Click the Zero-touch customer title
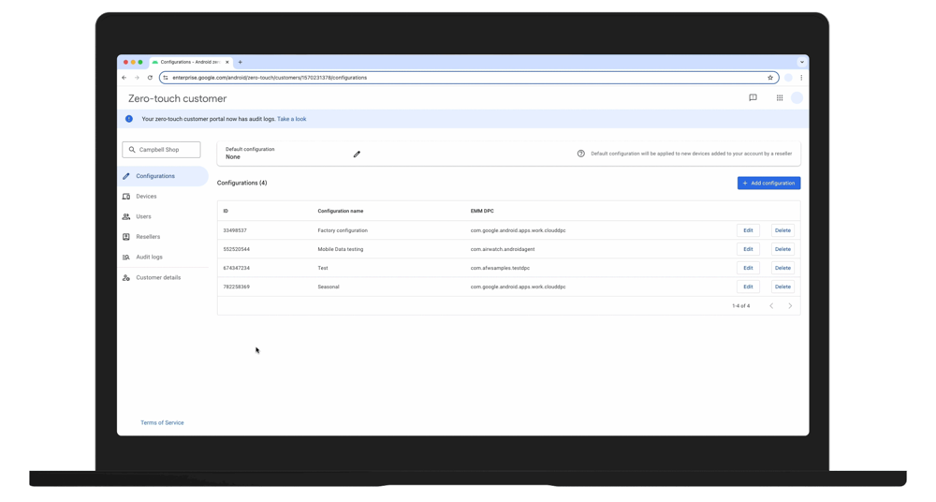Screen dimensions: 936x502 [177, 98]
